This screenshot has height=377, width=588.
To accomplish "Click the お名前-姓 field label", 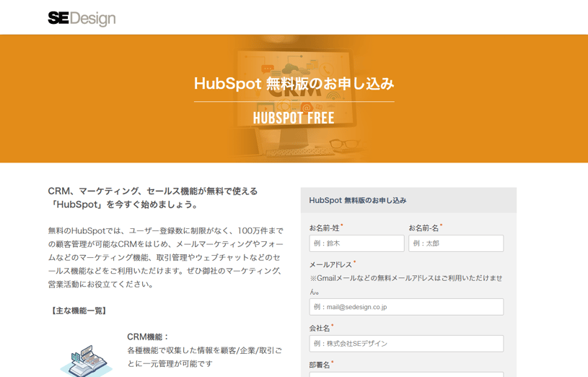I will tap(325, 228).
